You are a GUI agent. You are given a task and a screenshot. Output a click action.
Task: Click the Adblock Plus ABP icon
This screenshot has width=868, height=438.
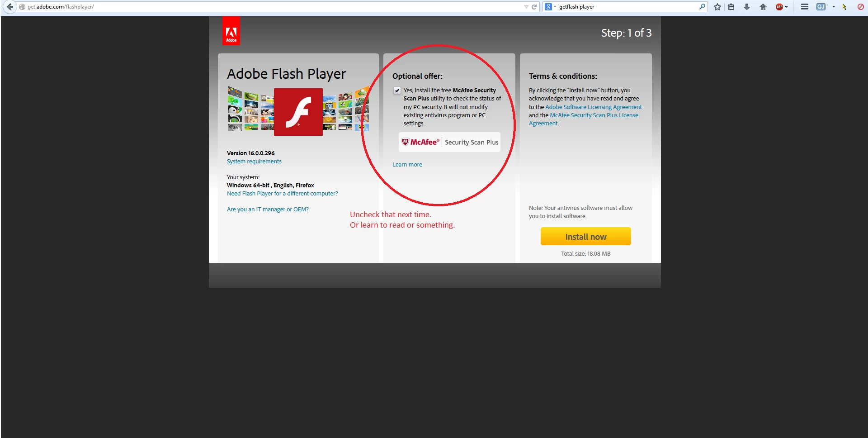pyautogui.click(x=779, y=7)
